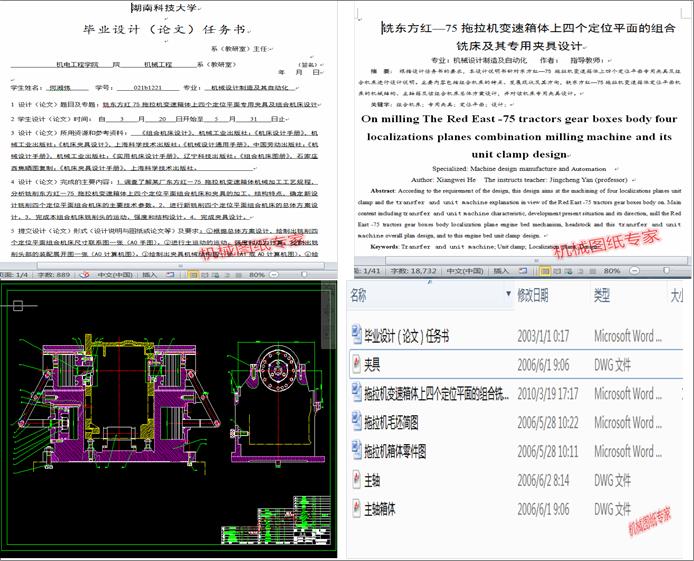Click Word icon of 毕业设计(论文)任务书 file
This screenshot has height=561, width=694.
coord(356,335)
